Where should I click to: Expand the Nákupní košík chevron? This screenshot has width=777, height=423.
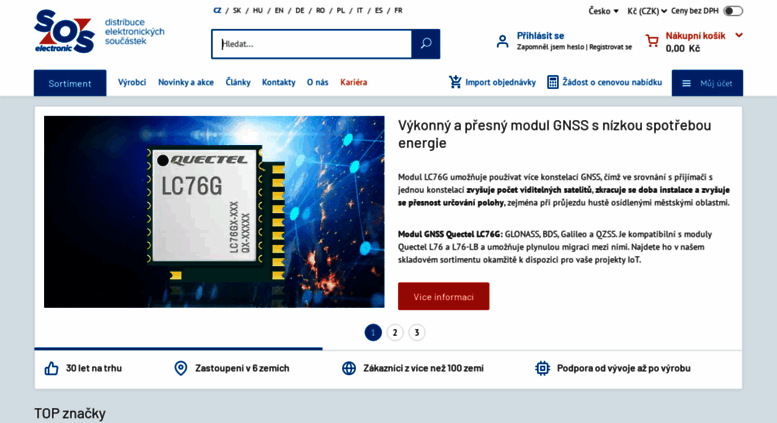coord(739,35)
